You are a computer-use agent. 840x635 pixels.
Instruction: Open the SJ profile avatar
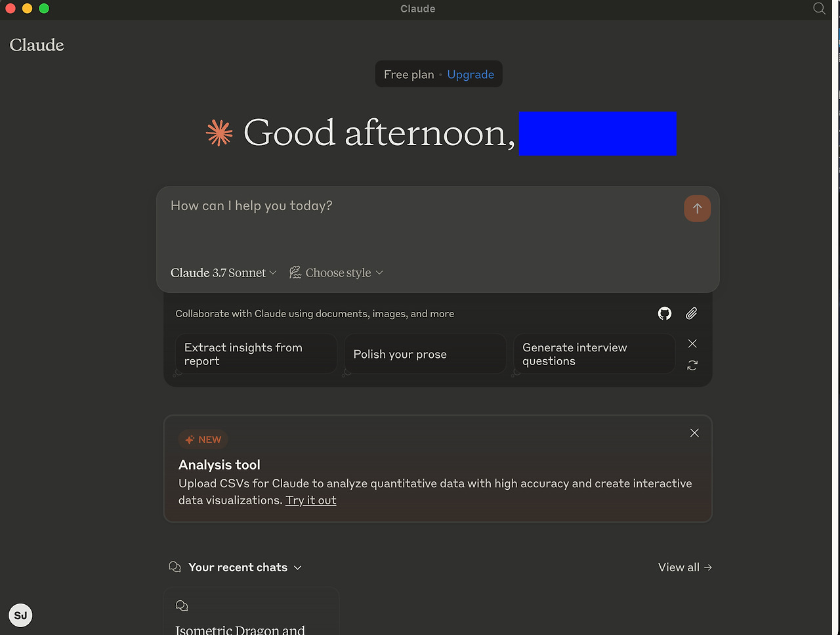(21, 615)
